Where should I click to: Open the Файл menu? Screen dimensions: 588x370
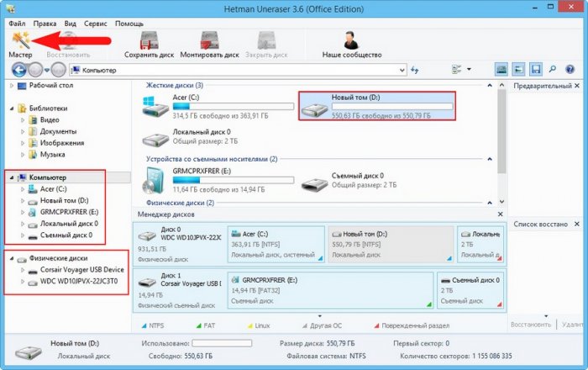17,24
